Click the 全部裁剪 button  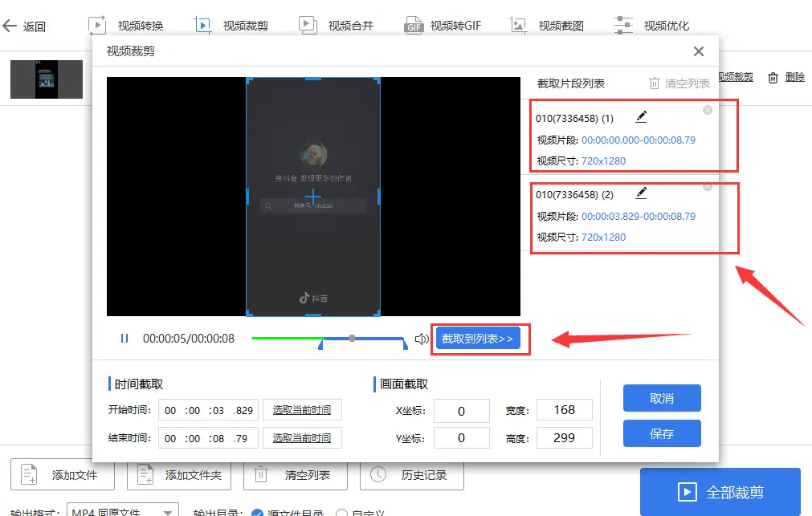click(720, 492)
